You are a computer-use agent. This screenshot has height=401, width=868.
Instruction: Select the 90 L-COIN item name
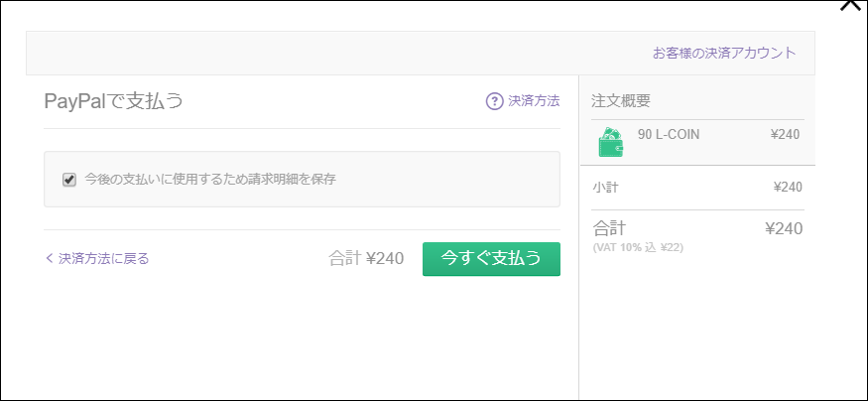click(x=669, y=135)
